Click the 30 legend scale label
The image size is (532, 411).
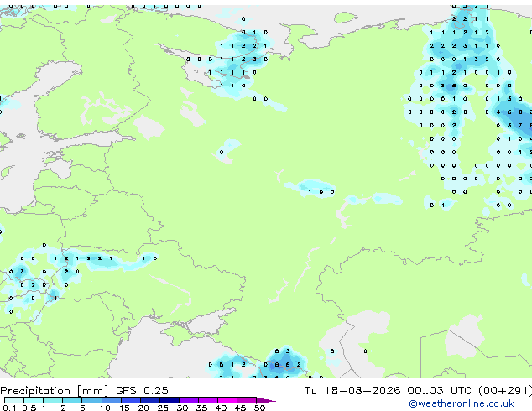pyautogui.click(x=182, y=408)
